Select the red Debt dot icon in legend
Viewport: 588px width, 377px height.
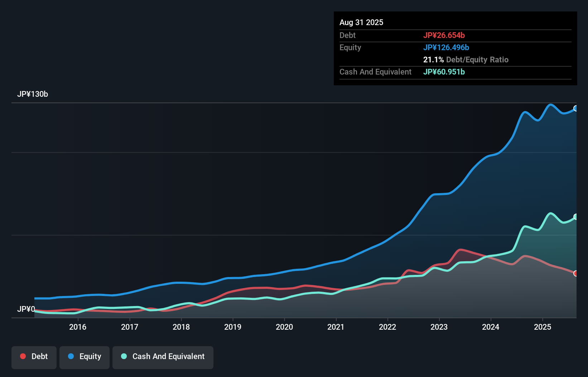click(23, 356)
